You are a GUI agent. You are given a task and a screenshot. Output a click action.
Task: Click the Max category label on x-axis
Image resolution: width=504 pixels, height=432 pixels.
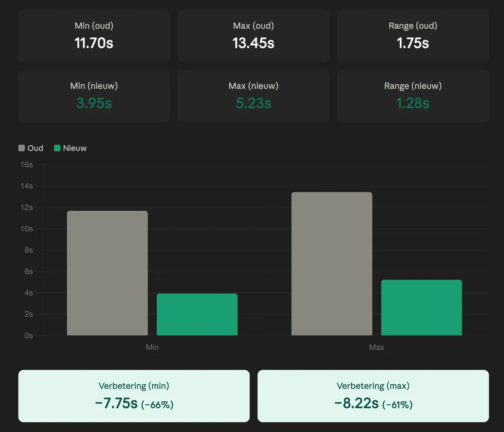pyautogui.click(x=377, y=347)
